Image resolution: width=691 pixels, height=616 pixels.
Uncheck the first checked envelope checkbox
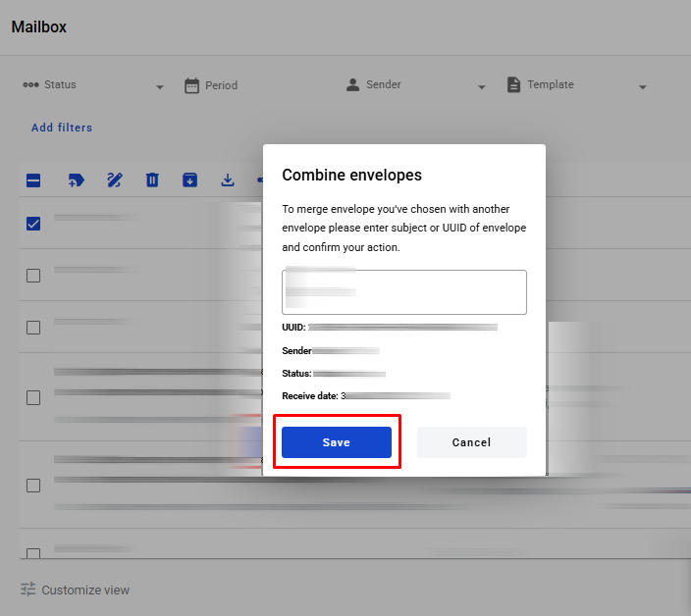coord(33,224)
